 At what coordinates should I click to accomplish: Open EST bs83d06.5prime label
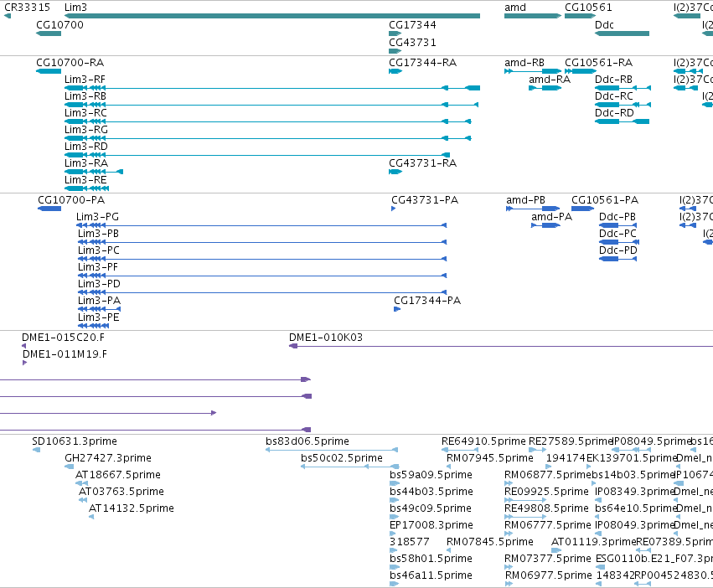pyautogui.click(x=307, y=441)
